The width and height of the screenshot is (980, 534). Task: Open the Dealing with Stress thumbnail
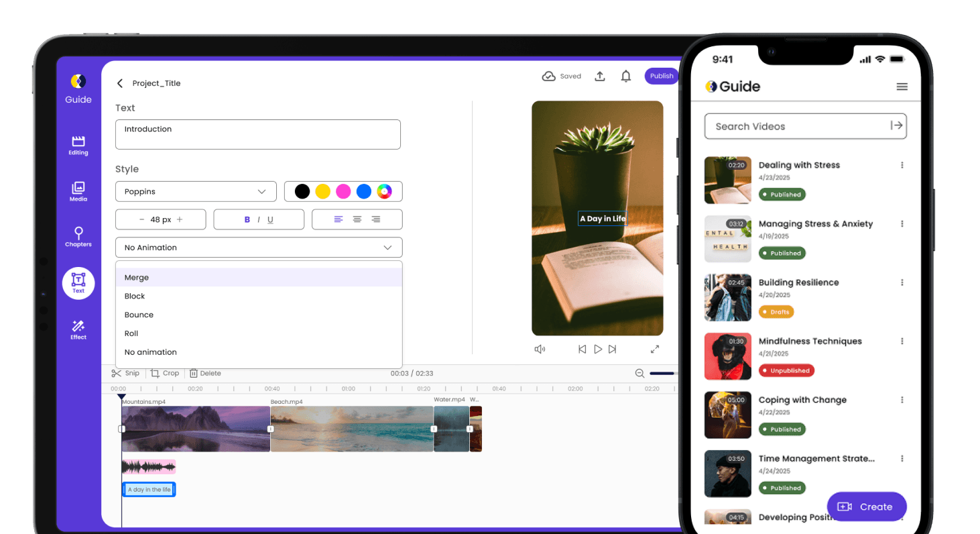click(x=728, y=180)
